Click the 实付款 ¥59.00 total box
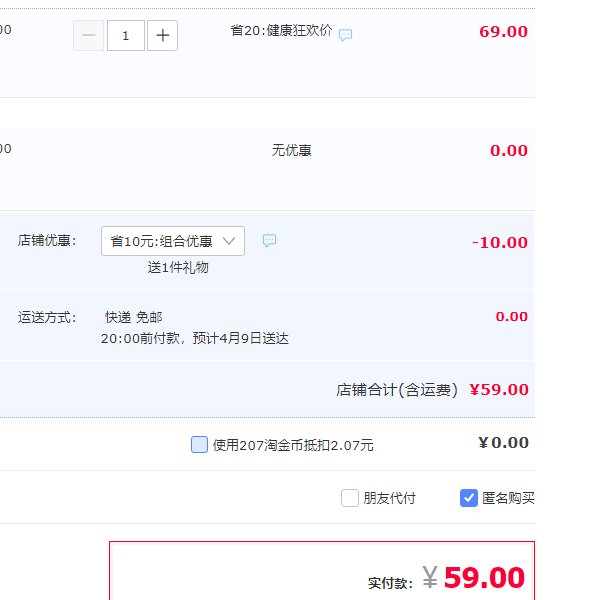This screenshot has height=600, width=595. (322, 571)
